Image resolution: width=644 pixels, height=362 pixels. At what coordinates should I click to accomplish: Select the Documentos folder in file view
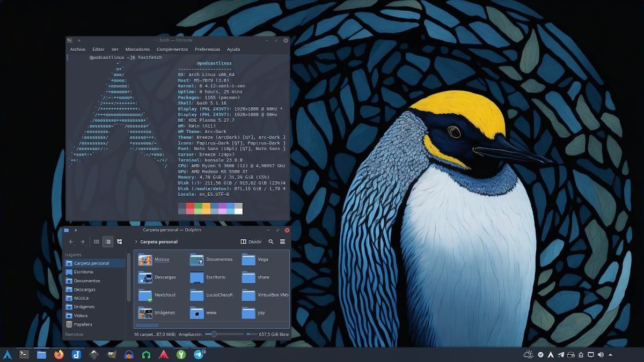point(211,260)
